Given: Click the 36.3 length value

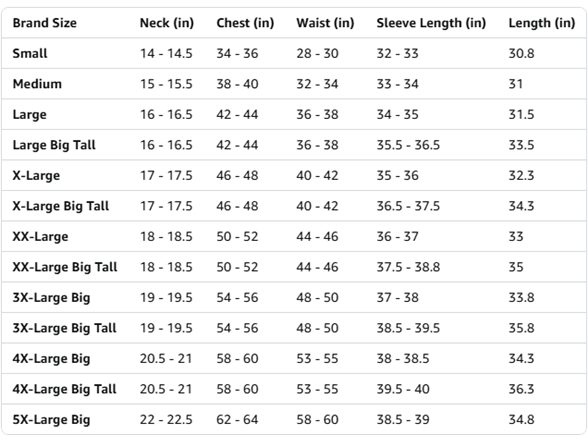Looking at the screenshot, I should click(x=521, y=389).
